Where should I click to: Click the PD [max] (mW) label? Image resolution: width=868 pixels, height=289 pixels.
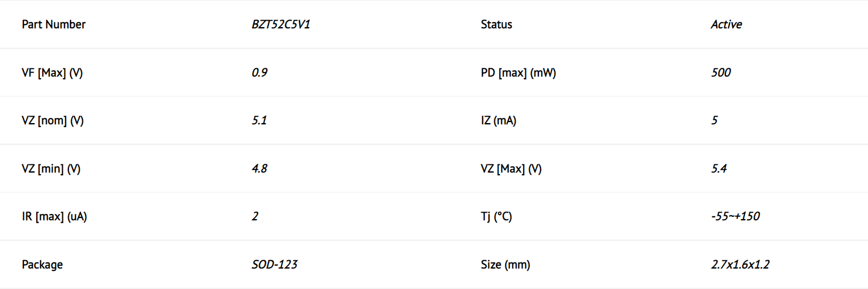(x=518, y=73)
